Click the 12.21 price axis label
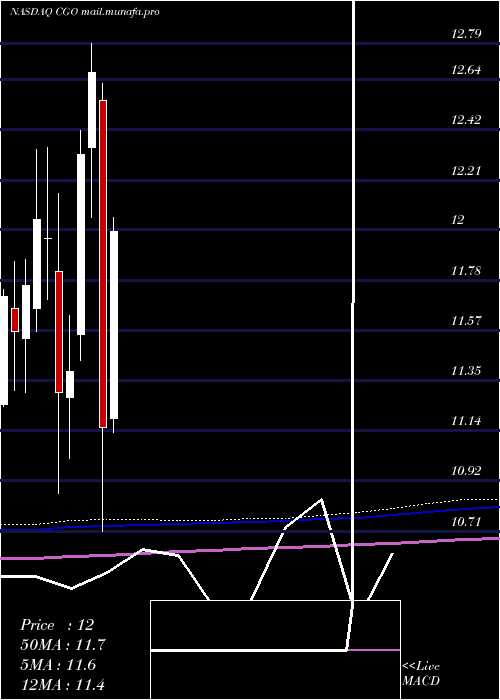The width and height of the screenshot is (500, 700). 466,171
